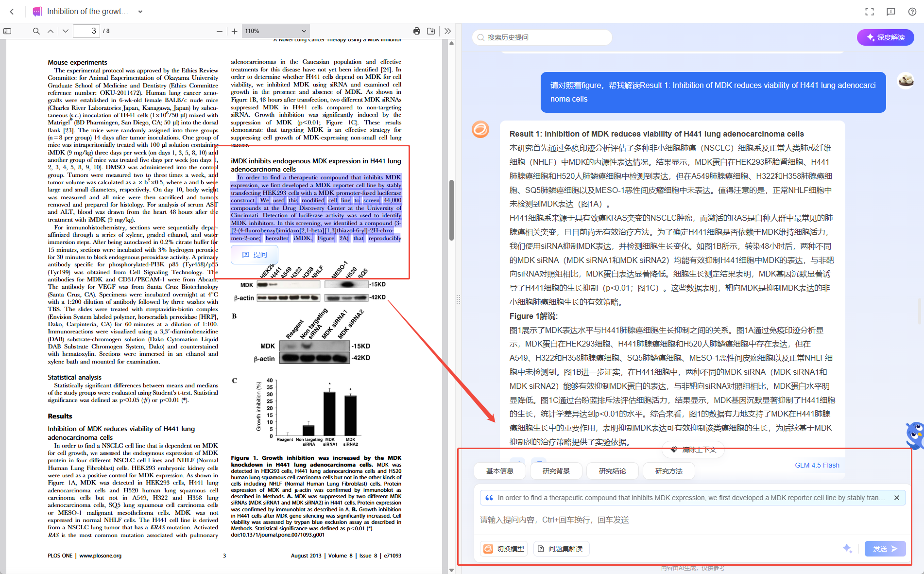Viewport: 924px width, 574px height.
Task: Zoom out the PDF
Action: click(220, 31)
